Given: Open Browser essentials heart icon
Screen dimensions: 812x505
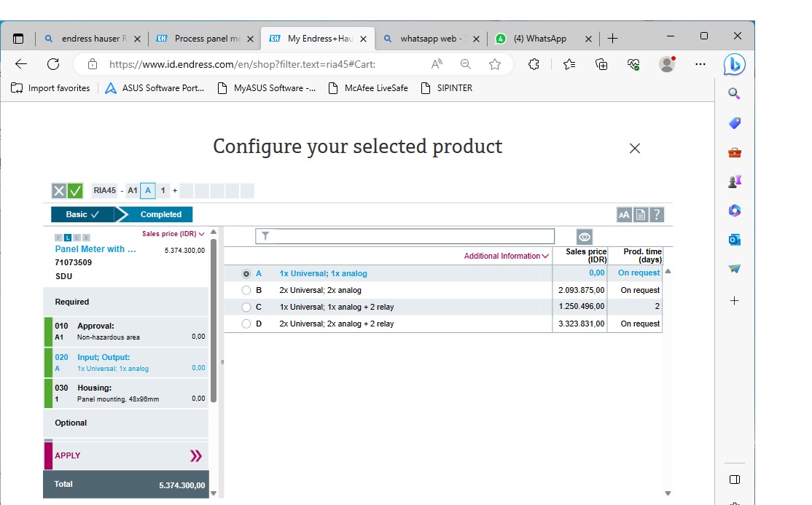Looking at the screenshot, I should click(x=633, y=64).
